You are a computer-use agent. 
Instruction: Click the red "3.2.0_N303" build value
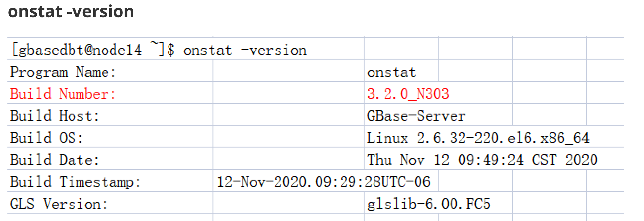(408, 94)
